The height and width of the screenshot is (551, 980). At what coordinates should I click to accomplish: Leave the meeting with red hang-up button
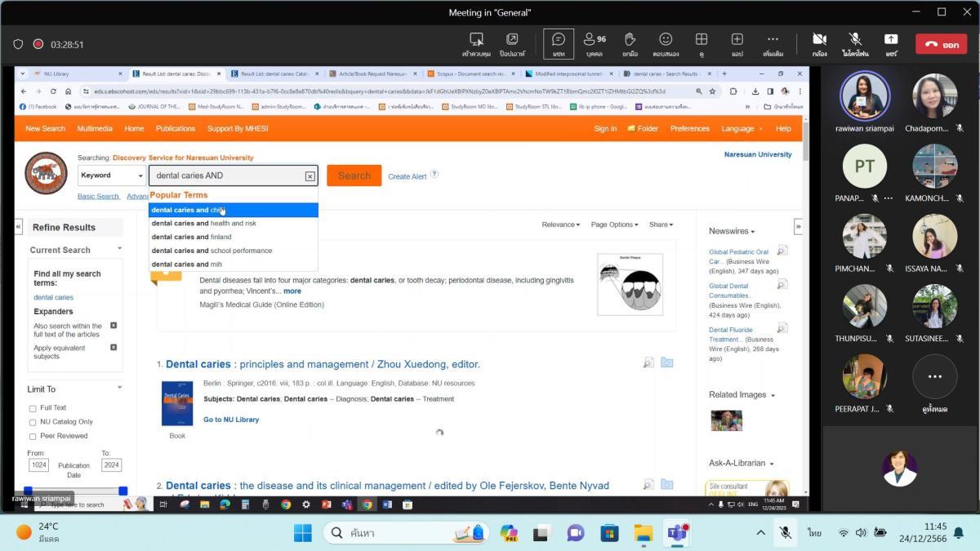pyautogui.click(x=941, y=44)
